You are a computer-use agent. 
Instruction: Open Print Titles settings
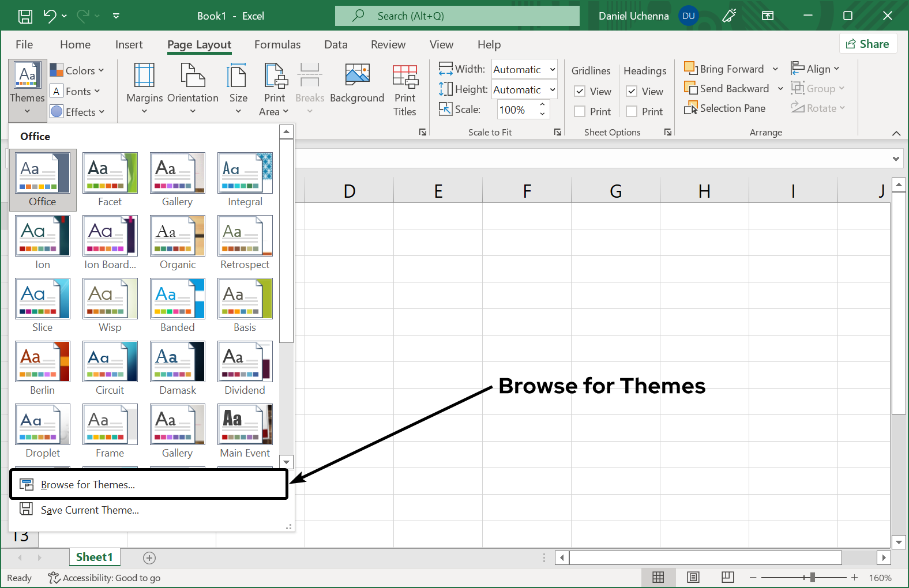click(405, 90)
